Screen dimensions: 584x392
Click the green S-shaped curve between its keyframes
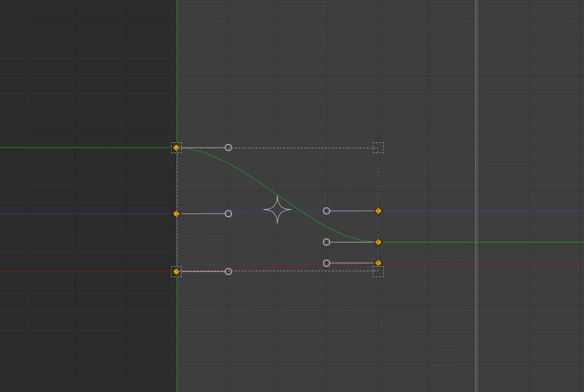[277, 195]
